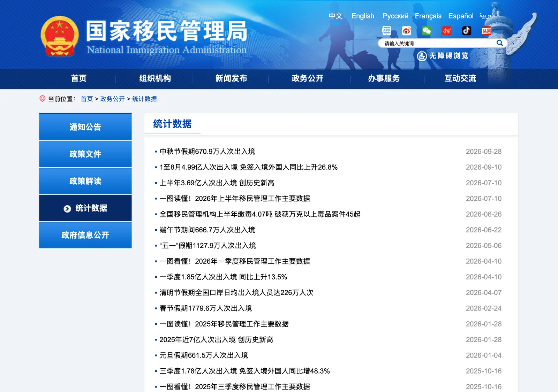558x392 pixels.
Task: Select 政策文件 in the sidebar
Action: point(85,154)
